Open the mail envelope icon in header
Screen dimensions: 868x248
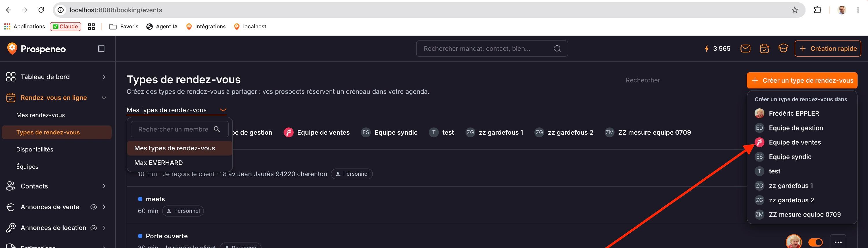(745, 49)
